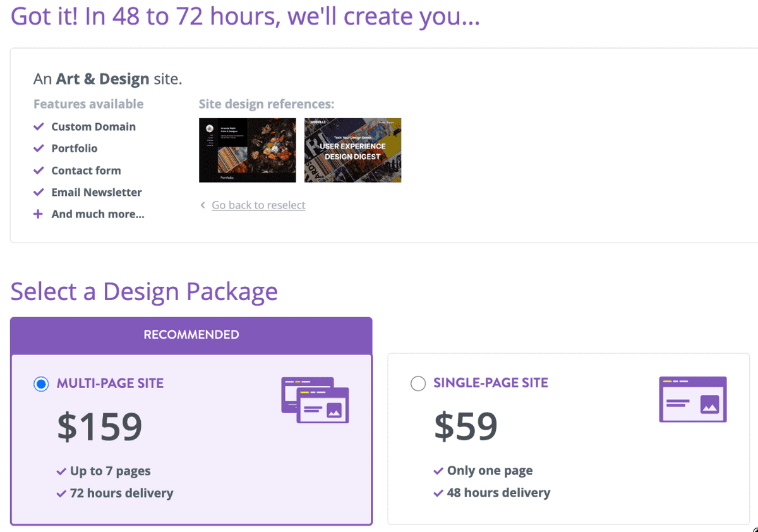Image resolution: width=758 pixels, height=532 pixels.
Task: Click the checkmark beside Up to 7 pages
Action: tap(61, 471)
